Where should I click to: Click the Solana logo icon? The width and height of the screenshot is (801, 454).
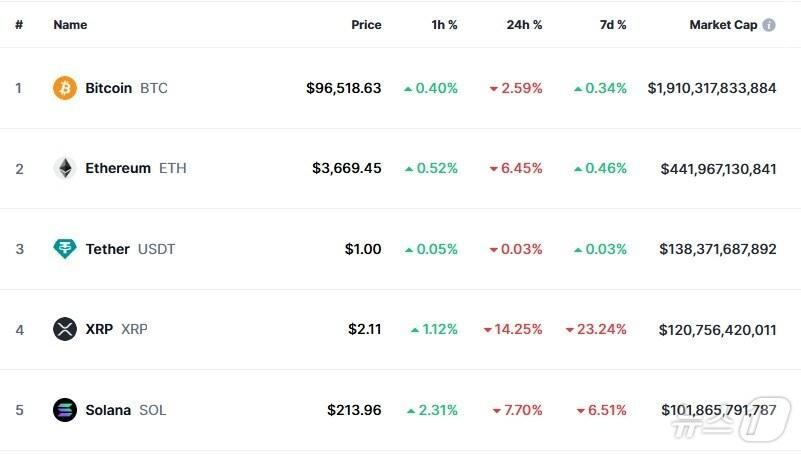pyautogui.click(x=65, y=410)
